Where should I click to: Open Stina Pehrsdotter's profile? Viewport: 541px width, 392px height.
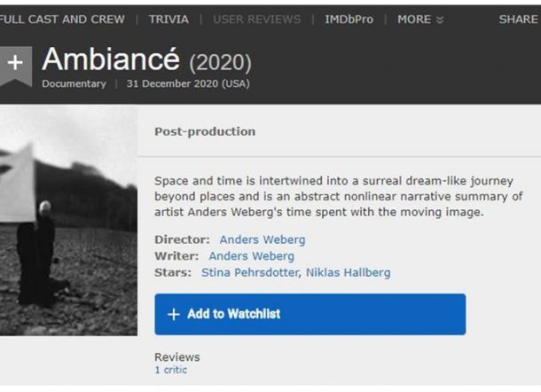point(250,272)
